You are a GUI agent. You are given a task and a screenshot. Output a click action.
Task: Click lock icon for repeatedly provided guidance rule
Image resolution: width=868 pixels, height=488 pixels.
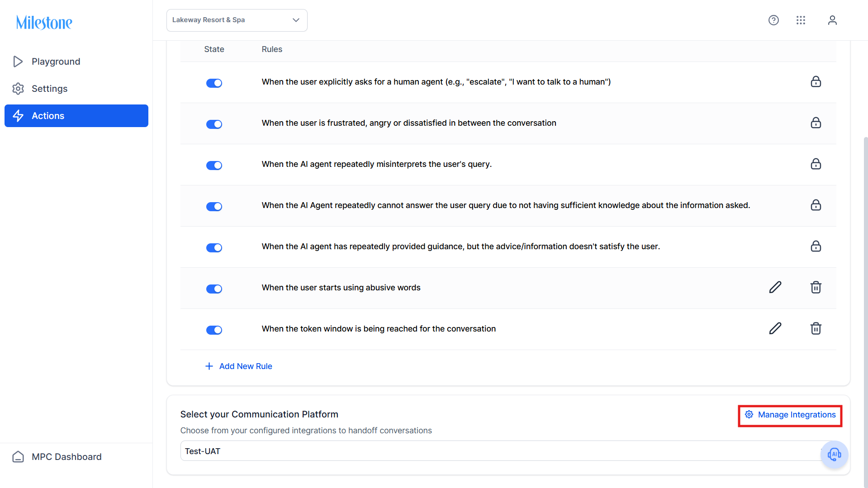(816, 246)
